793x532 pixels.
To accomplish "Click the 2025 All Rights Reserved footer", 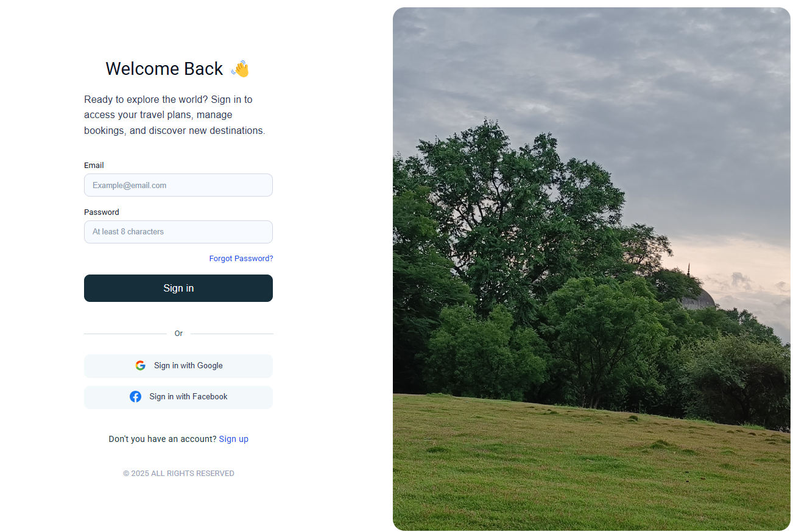I will [178, 474].
